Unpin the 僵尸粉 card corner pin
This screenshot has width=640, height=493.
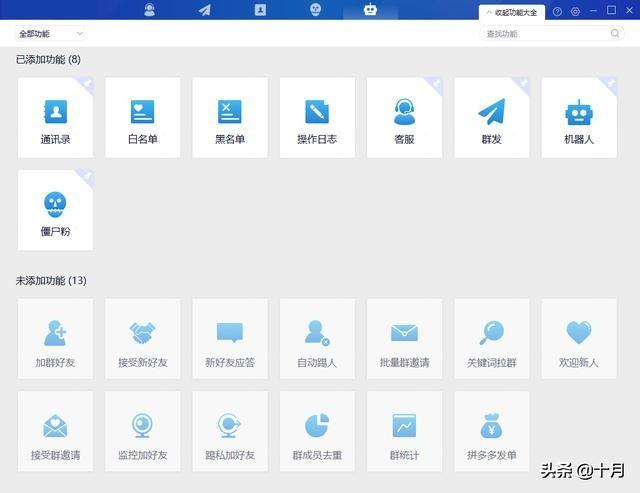[x=86, y=177]
